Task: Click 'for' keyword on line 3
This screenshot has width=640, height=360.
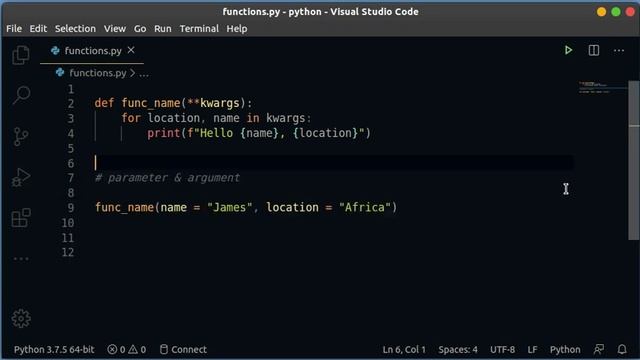Action: [131, 118]
